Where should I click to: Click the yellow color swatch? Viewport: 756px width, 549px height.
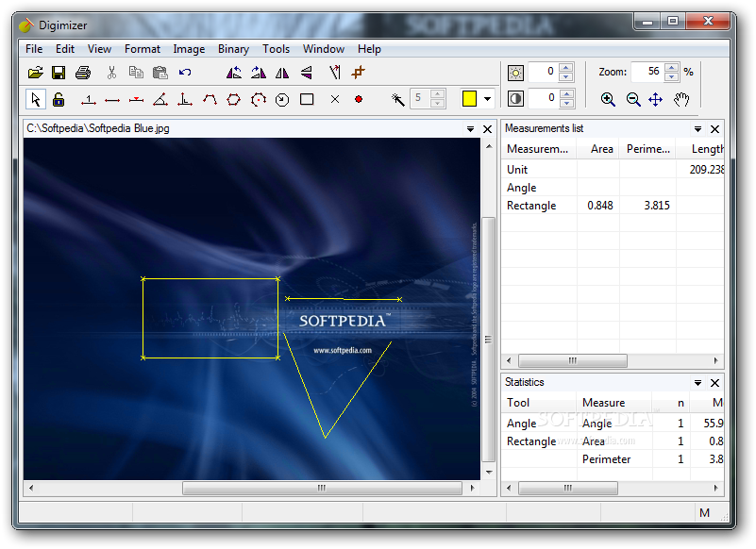coord(469,98)
